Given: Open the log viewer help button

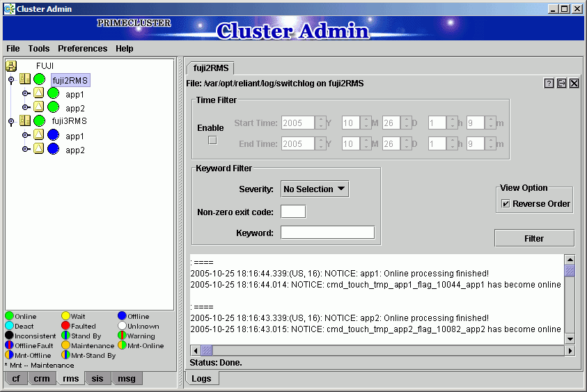Looking at the screenshot, I should (549, 83).
